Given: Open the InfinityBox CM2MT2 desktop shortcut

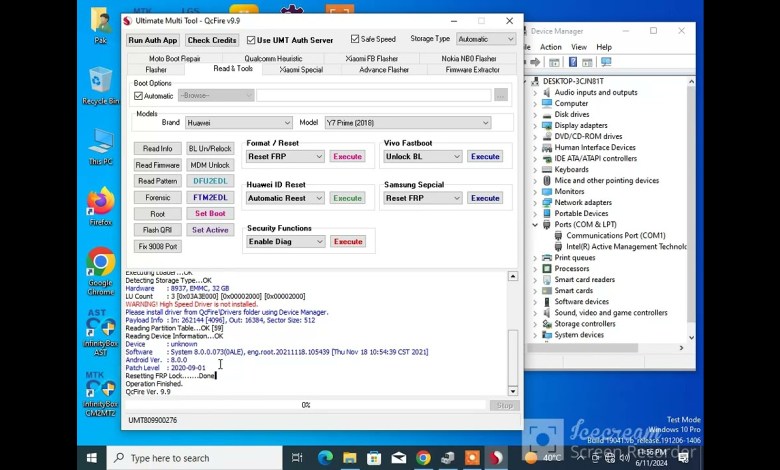Looking at the screenshot, I should 100,393.
